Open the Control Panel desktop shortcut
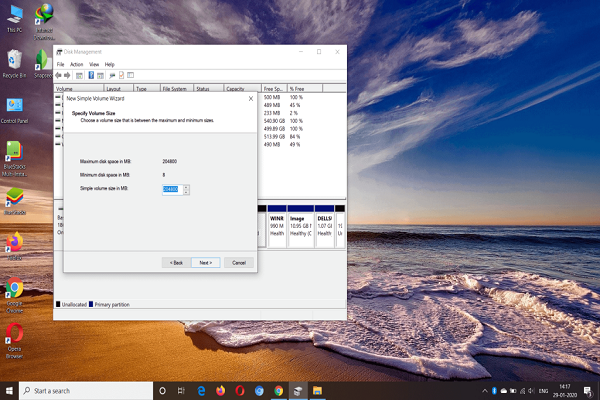Screen dimensions: 600x400 pyautogui.click(x=15, y=106)
